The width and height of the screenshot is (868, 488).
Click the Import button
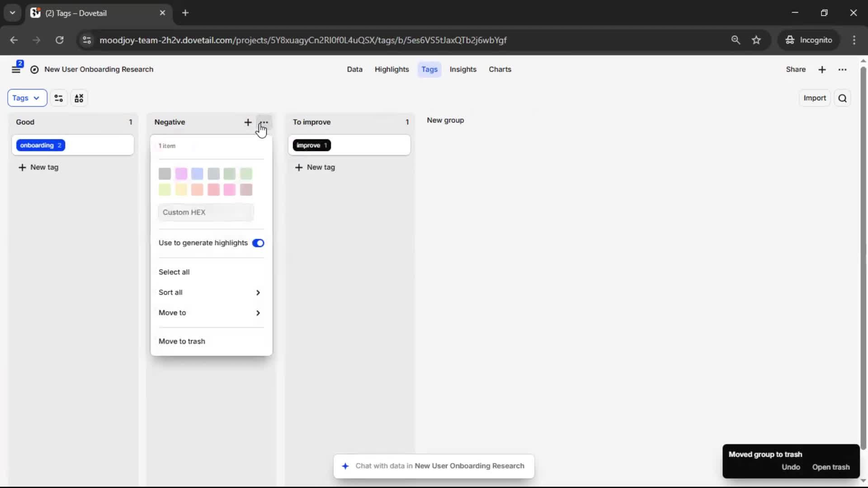tap(815, 98)
